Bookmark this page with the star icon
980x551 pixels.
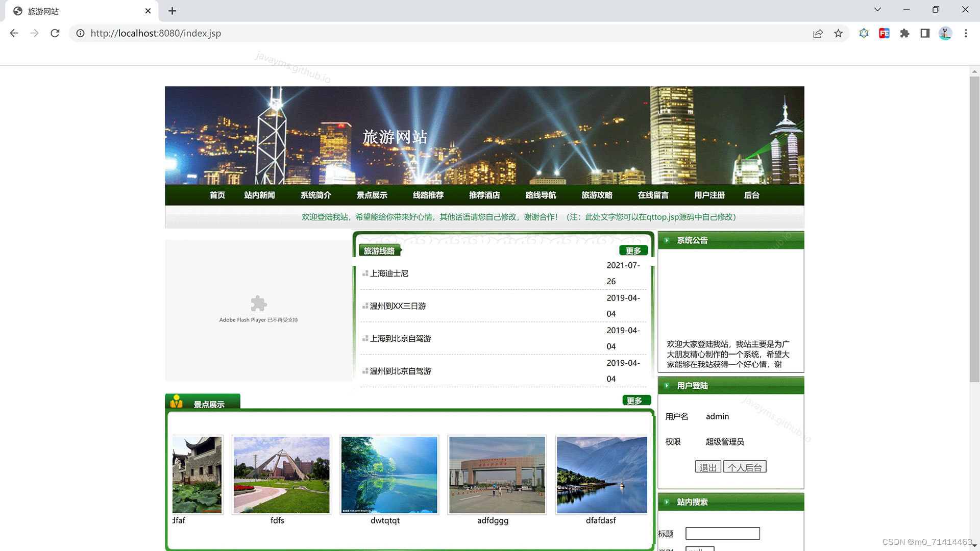[838, 33]
